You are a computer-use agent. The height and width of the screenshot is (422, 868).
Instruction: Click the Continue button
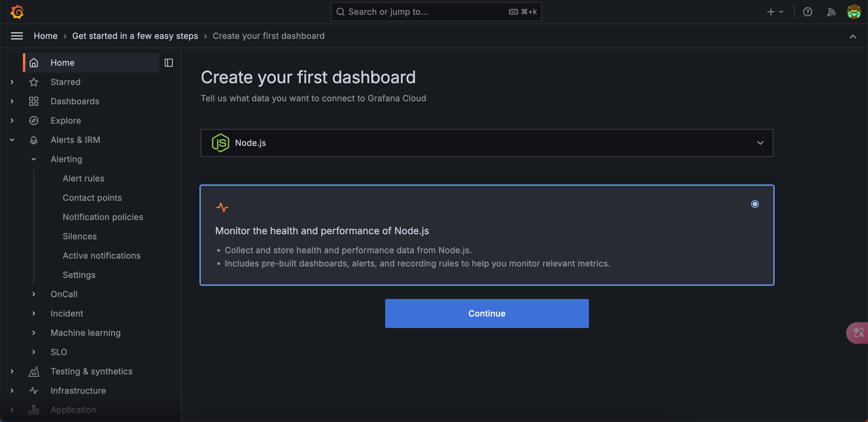pos(486,313)
